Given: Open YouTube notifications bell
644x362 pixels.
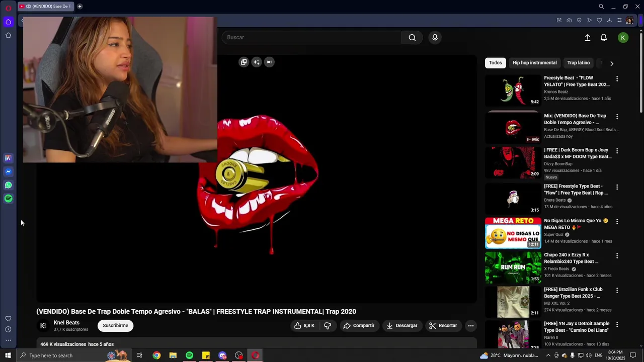Looking at the screenshot, I should 604,38.
